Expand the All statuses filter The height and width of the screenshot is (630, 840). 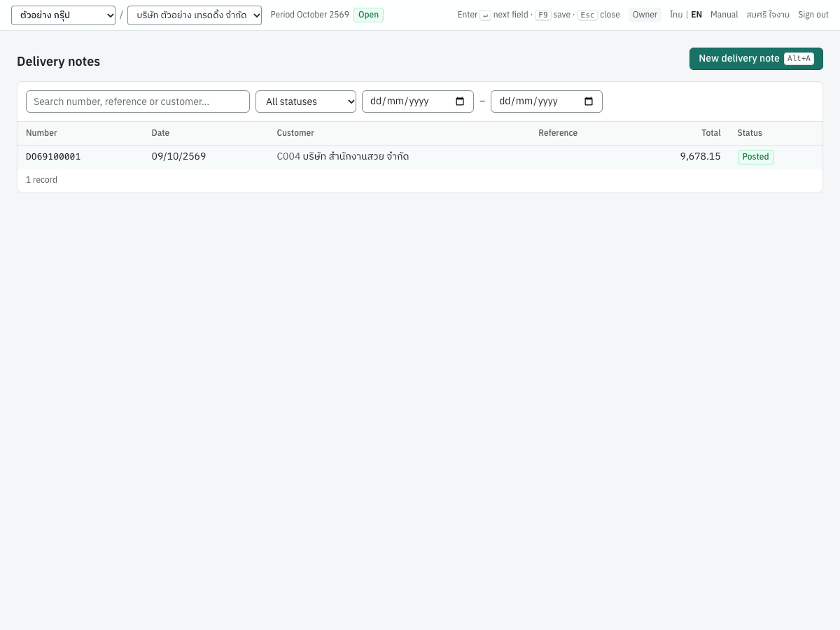(306, 101)
